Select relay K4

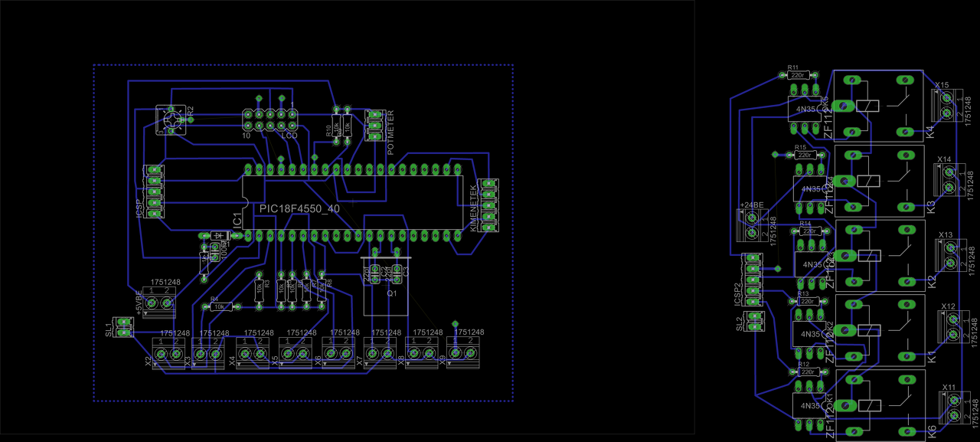pyautogui.click(x=878, y=106)
